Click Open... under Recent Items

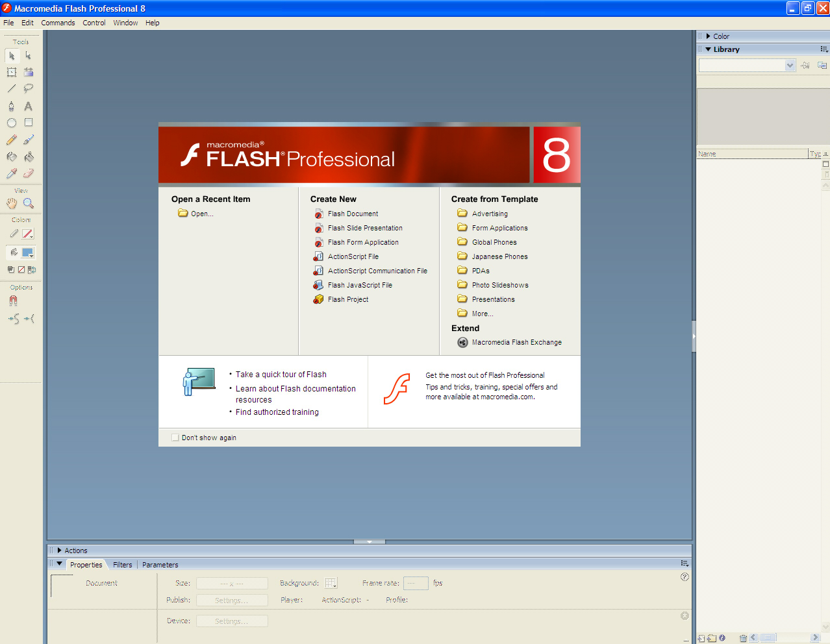pos(202,214)
